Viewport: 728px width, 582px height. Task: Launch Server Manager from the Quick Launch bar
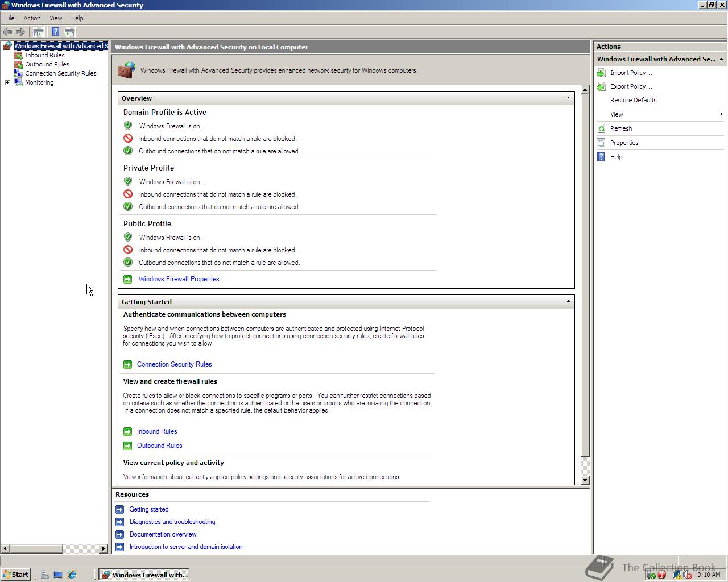45,575
